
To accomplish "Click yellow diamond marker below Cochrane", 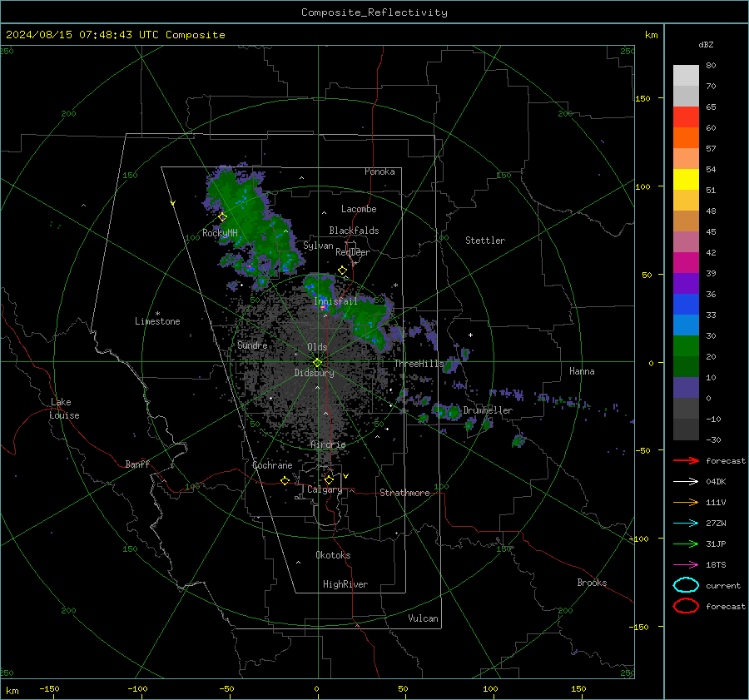I will coord(285,481).
